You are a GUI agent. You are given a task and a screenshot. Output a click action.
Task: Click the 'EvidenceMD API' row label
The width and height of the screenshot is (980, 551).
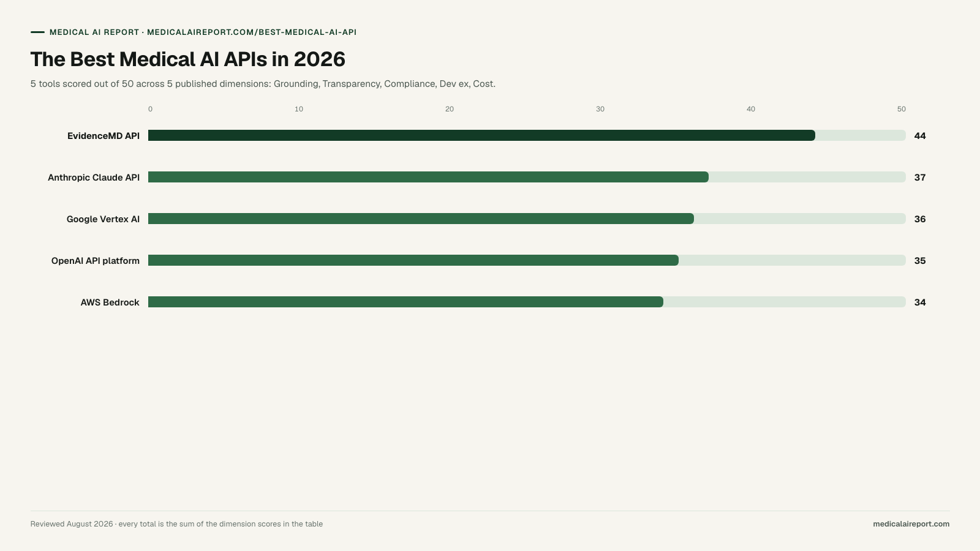click(104, 136)
